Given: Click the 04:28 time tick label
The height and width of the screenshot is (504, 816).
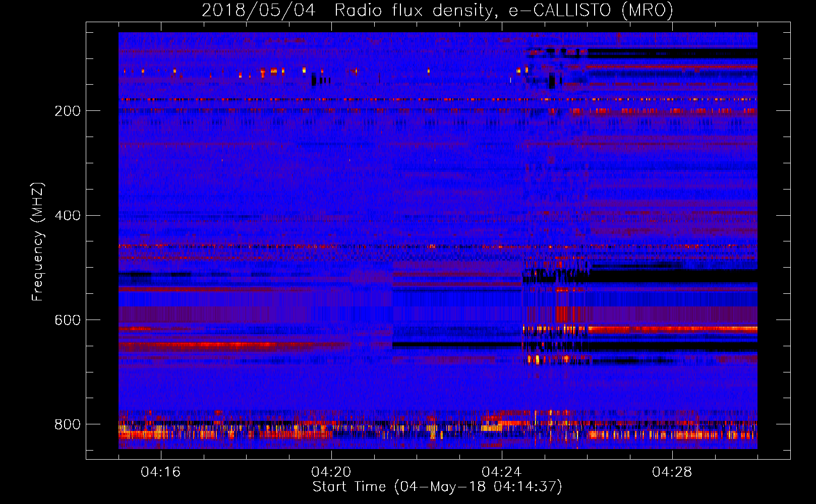Looking at the screenshot, I should pyautogui.click(x=672, y=472).
